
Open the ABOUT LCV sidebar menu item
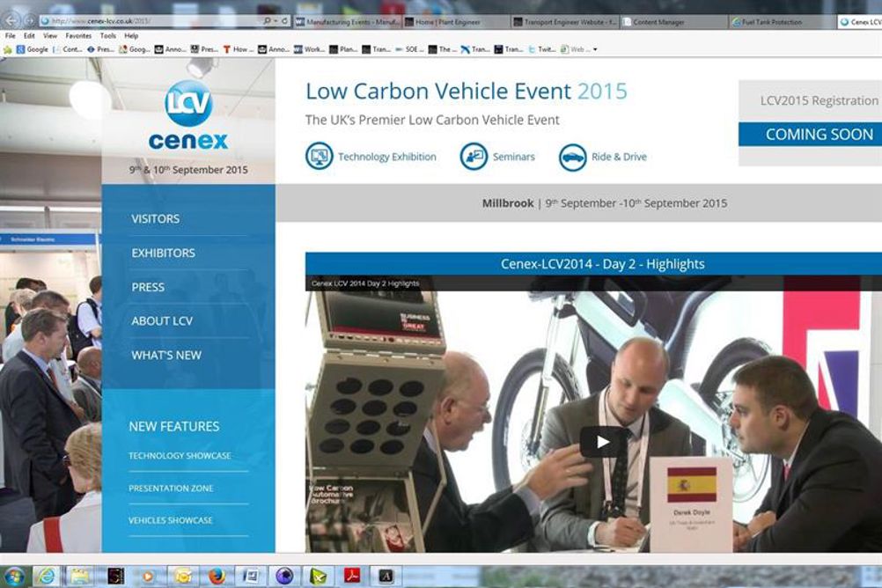coord(162,321)
